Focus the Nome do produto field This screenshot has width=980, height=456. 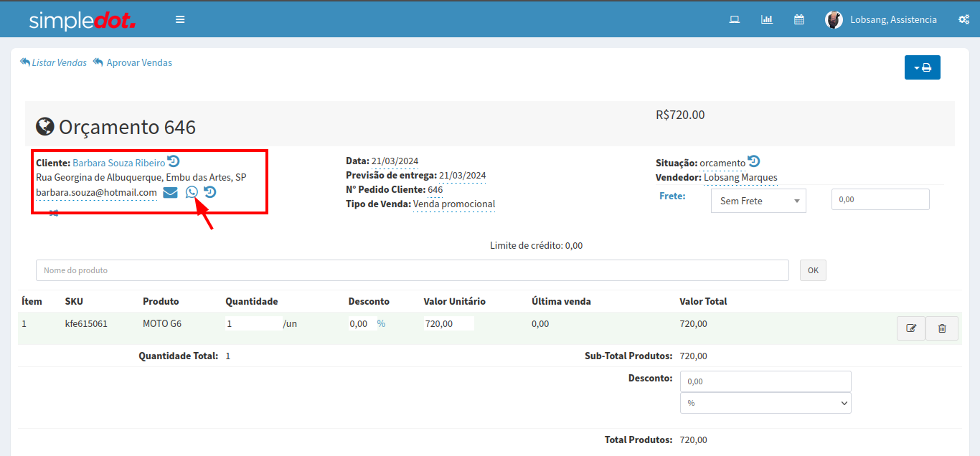pos(412,270)
